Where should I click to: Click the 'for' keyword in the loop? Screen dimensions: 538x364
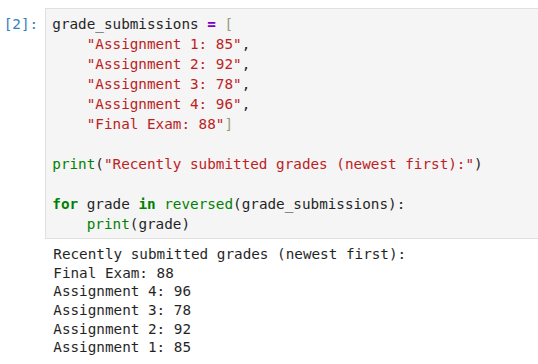point(65,204)
